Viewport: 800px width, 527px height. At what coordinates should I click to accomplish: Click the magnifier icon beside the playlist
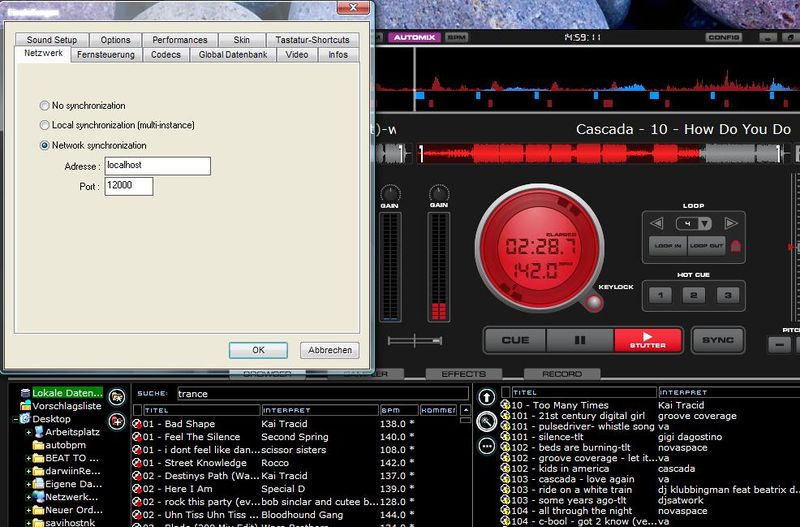click(x=487, y=421)
